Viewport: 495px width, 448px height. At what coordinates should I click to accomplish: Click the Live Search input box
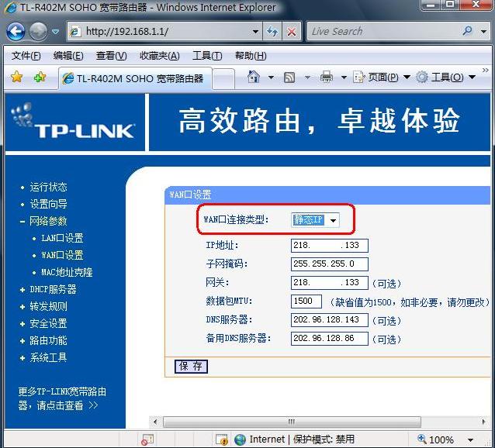click(x=382, y=31)
